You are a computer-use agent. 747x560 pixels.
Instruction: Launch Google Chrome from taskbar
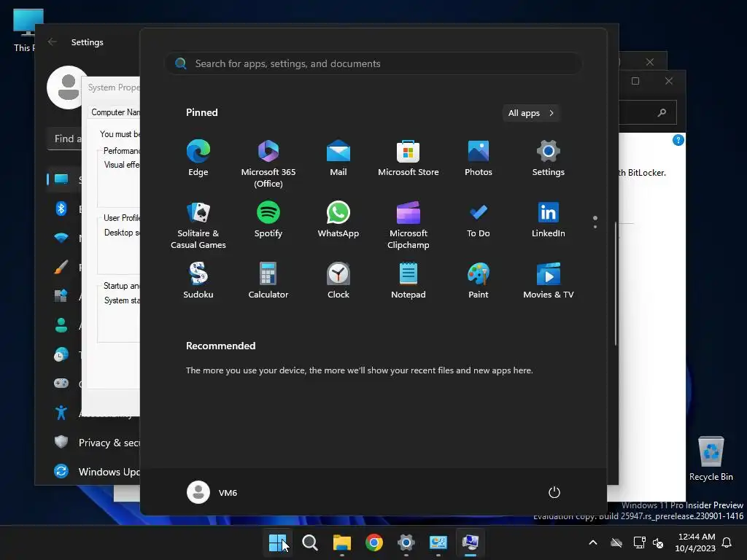[374, 542]
